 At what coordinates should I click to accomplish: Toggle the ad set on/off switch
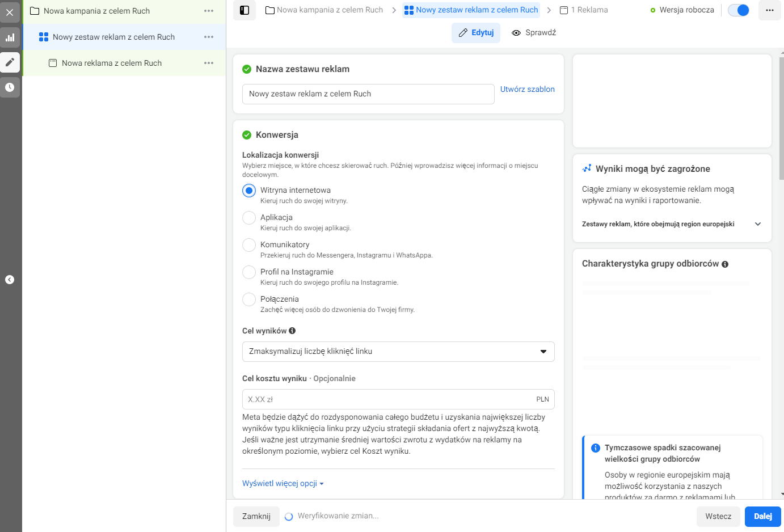739,10
